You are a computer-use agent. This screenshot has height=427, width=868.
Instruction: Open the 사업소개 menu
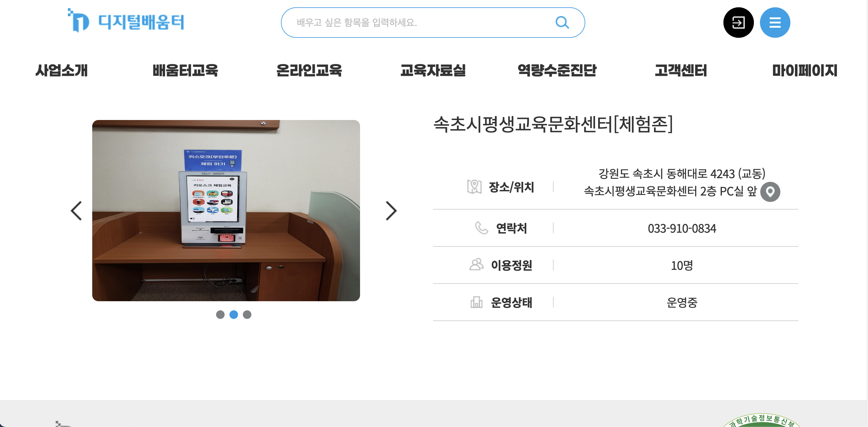[61, 70]
